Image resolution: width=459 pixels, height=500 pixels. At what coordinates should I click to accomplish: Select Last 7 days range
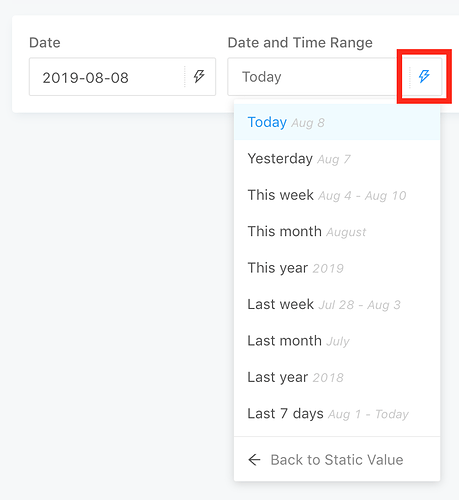337,414
